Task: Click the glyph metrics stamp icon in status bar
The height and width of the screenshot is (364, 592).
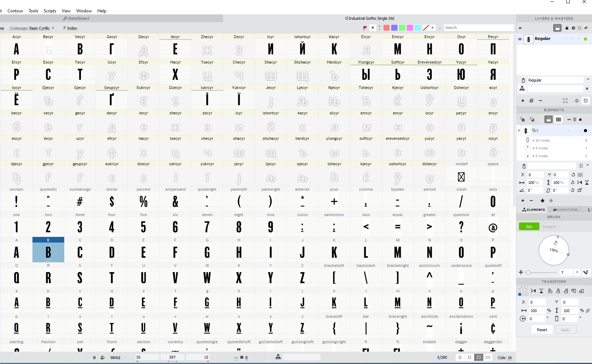Action: [278, 357]
